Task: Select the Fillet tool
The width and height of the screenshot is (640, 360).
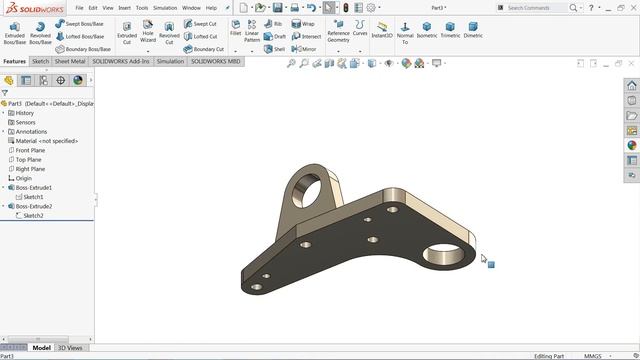Action: tap(236, 28)
